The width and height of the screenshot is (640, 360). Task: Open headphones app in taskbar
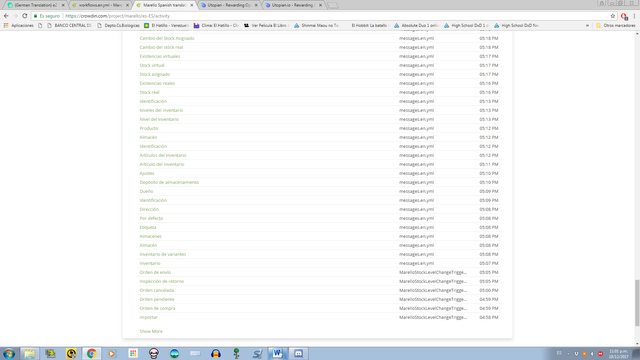[x=216, y=353]
